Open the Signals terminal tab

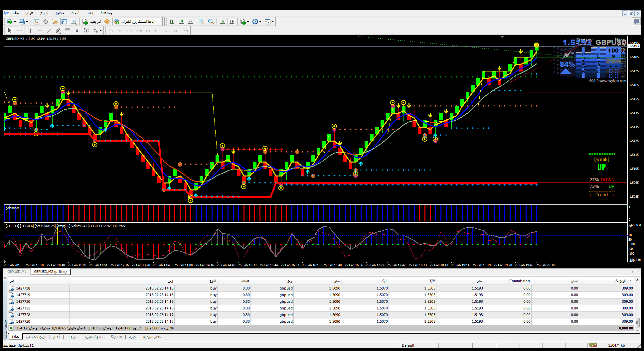point(116,337)
